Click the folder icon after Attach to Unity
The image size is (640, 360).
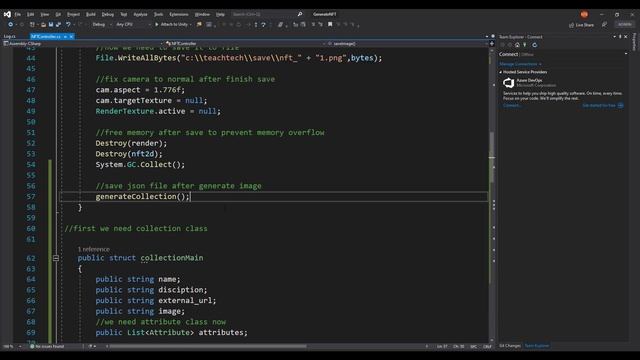pyautogui.click(x=199, y=24)
